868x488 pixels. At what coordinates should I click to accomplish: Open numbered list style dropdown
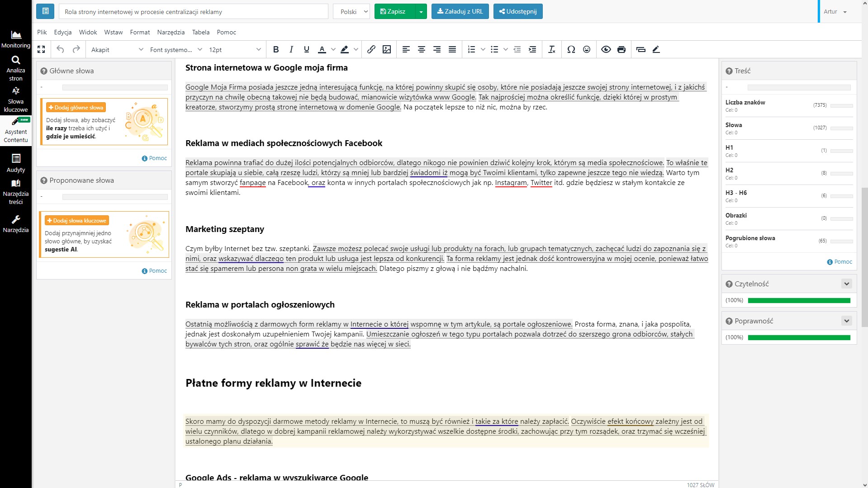tap(483, 49)
